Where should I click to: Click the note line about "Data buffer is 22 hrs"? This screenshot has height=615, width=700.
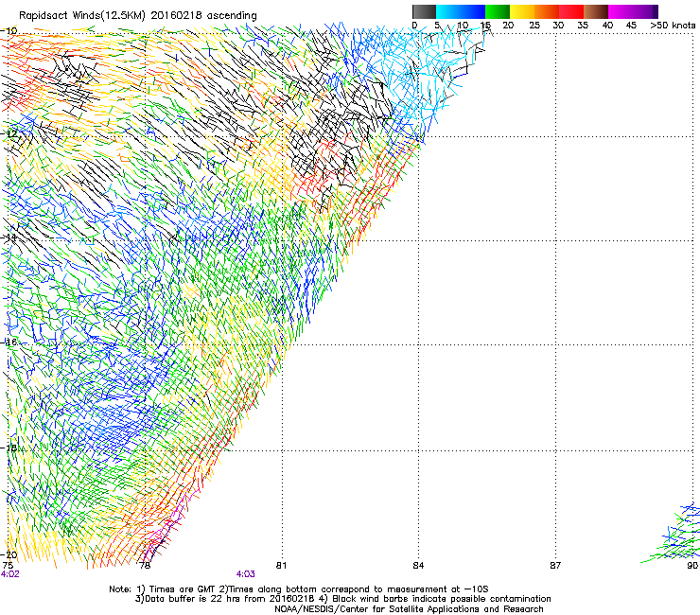[x=342, y=599]
